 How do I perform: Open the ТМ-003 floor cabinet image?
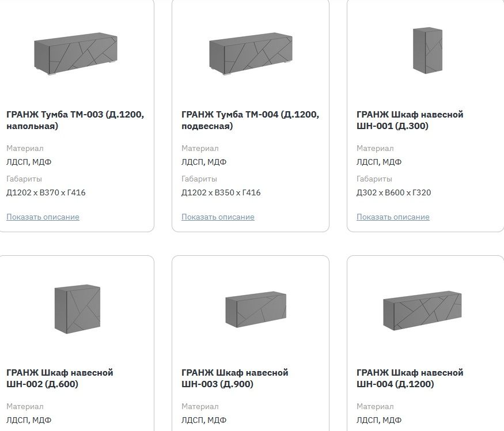click(76, 54)
